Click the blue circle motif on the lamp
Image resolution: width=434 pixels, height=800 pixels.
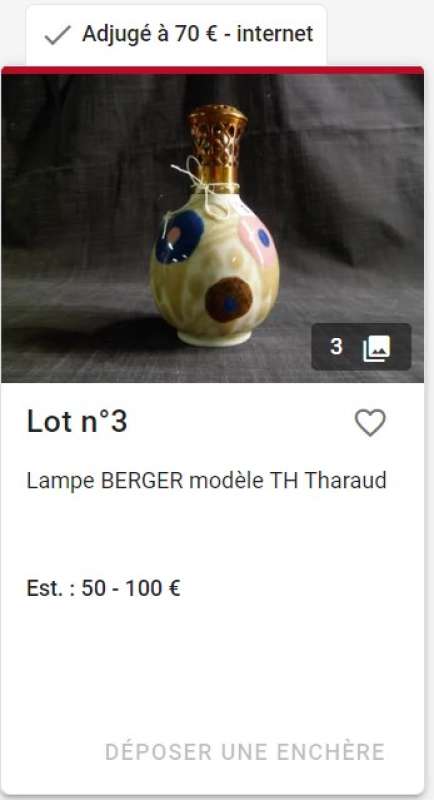click(x=179, y=237)
